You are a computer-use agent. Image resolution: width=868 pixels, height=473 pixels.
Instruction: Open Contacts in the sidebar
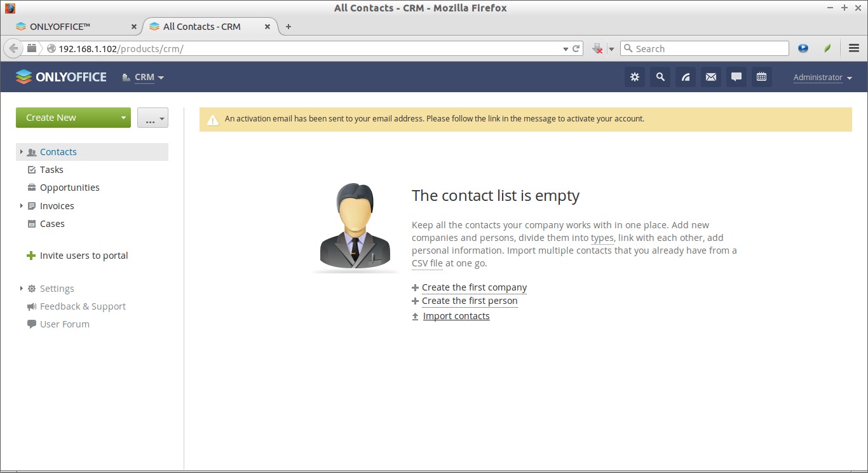[x=58, y=152]
